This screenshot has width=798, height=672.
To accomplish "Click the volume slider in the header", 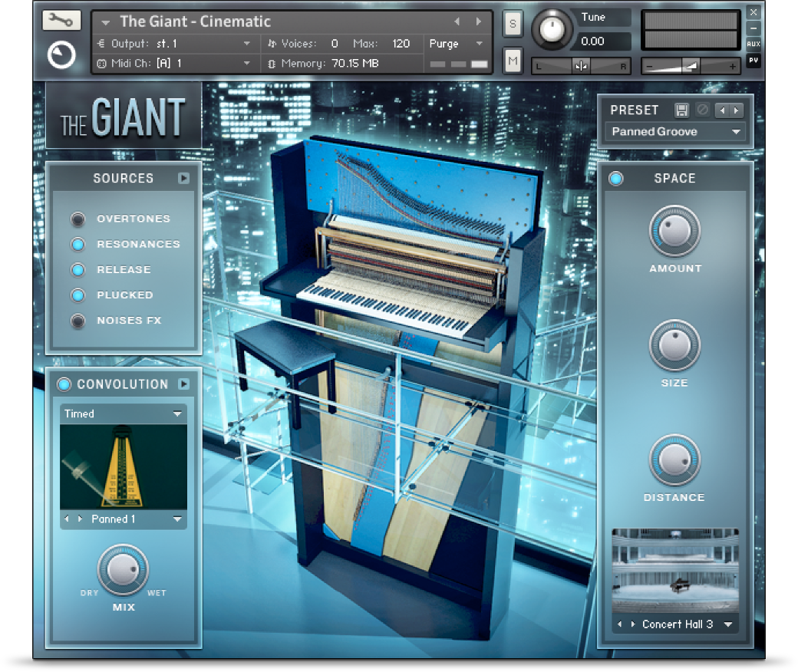I will tap(691, 66).
